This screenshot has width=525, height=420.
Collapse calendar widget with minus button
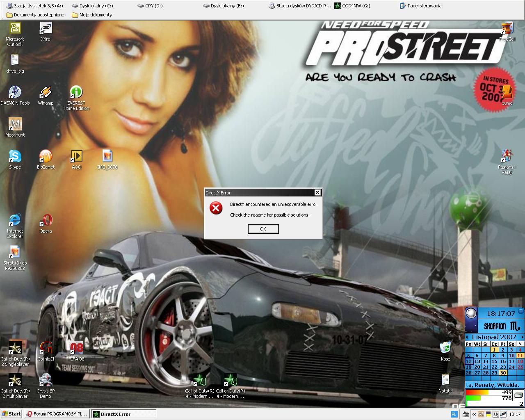[521, 311]
